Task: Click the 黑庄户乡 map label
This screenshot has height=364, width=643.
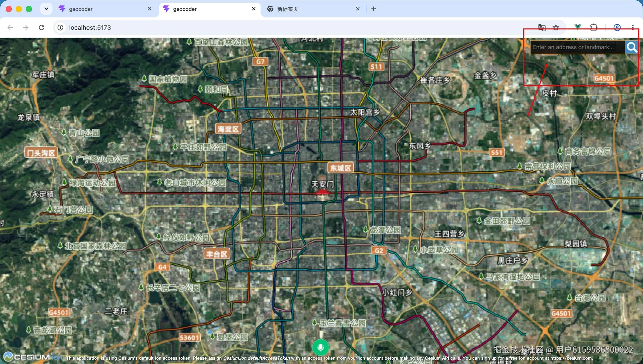Action: [x=512, y=260]
